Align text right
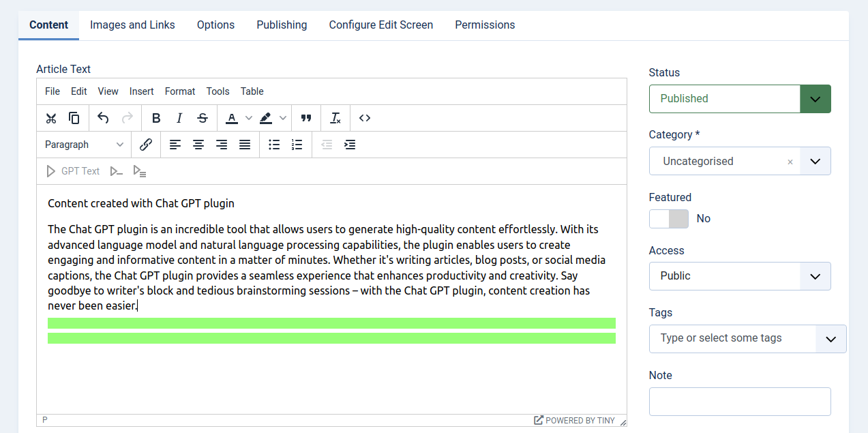This screenshot has height=433, width=868. click(222, 145)
